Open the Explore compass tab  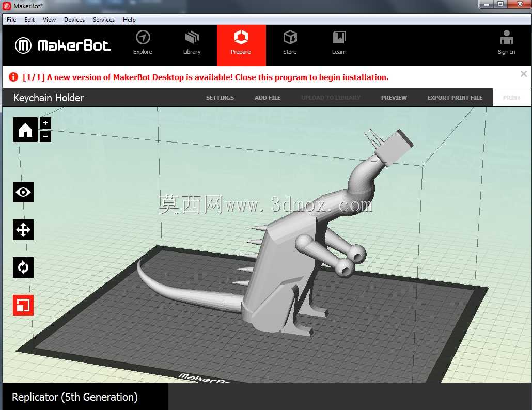point(143,42)
